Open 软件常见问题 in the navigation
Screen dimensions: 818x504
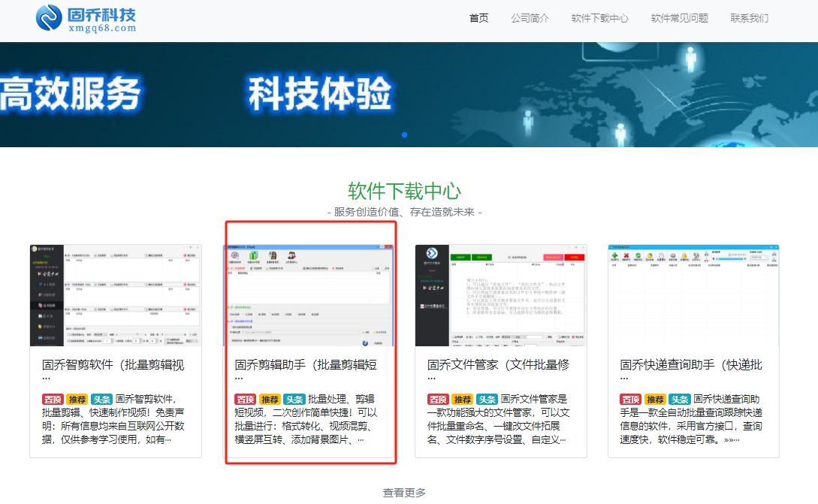[x=680, y=18]
